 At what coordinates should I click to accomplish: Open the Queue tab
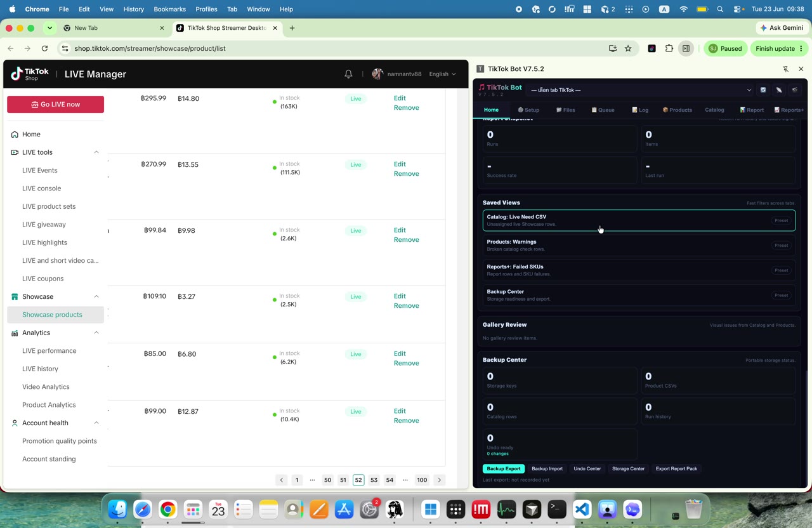(603, 110)
